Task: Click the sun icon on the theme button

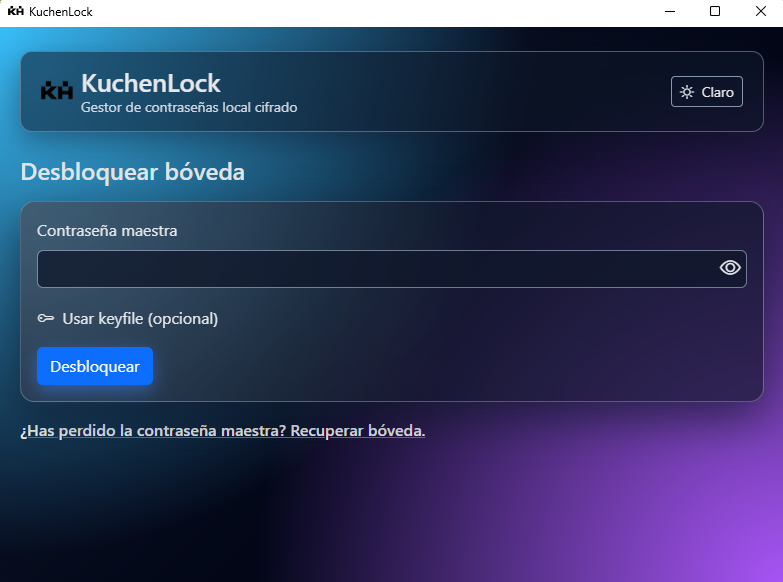Action: pyautogui.click(x=687, y=92)
